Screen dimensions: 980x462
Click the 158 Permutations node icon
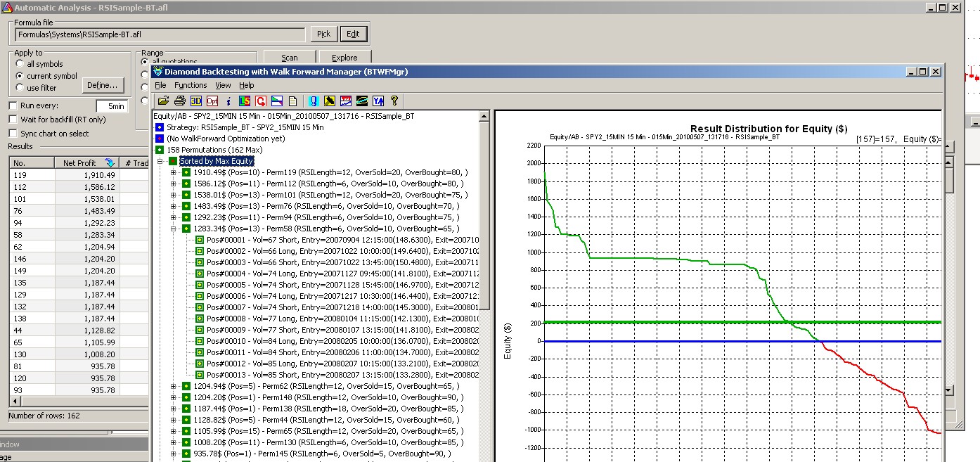pyautogui.click(x=160, y=150)
